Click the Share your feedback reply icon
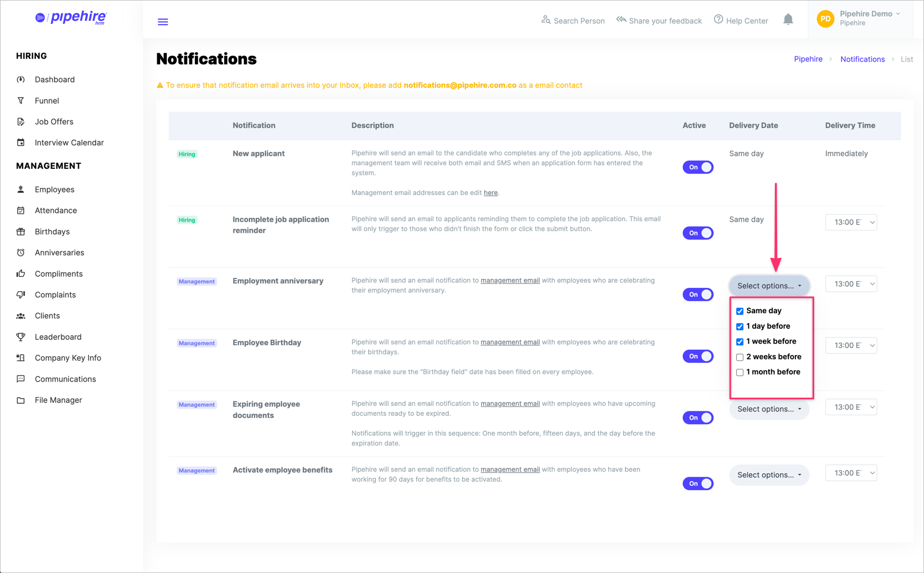This screenshot has height=573, width=924. (x=622, y=20)
